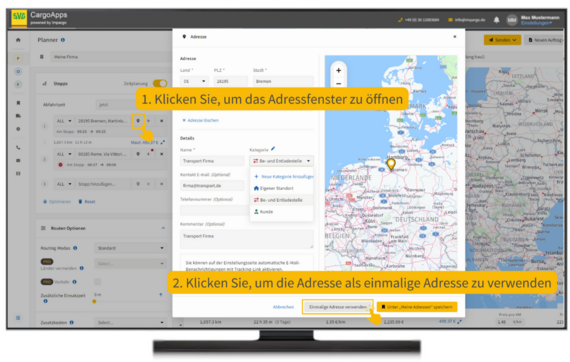Adjust the Zusätzliche Einsatzzeit slider handle
The height and width of the screenshot is (362, 570).
95,301
